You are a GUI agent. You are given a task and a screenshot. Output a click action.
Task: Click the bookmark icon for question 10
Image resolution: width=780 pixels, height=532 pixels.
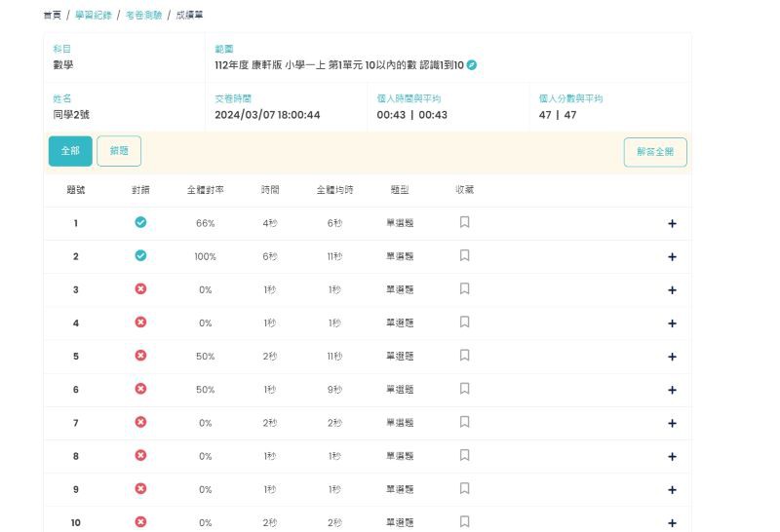tap(464, 522)
